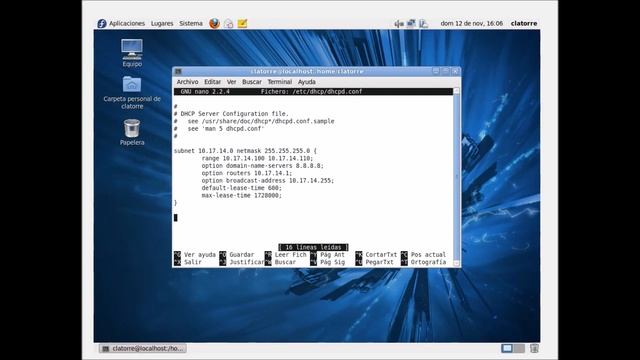Click nano 'Justificar' shortcut label

[x=247, y=262]
